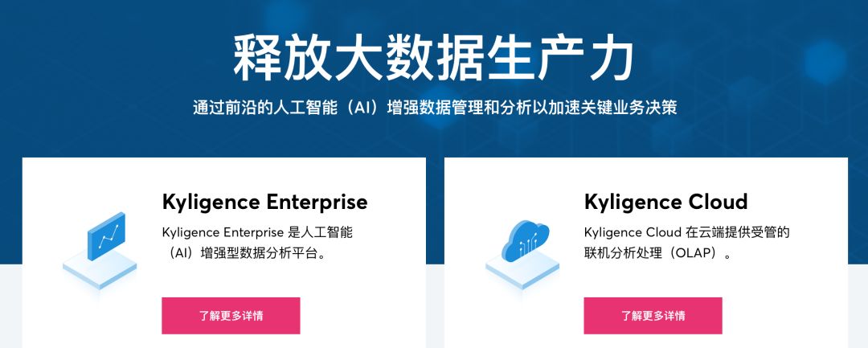868x348 pixels.
Task: Click the line graph on the monitor screen
Action: (x=108, y=236)
